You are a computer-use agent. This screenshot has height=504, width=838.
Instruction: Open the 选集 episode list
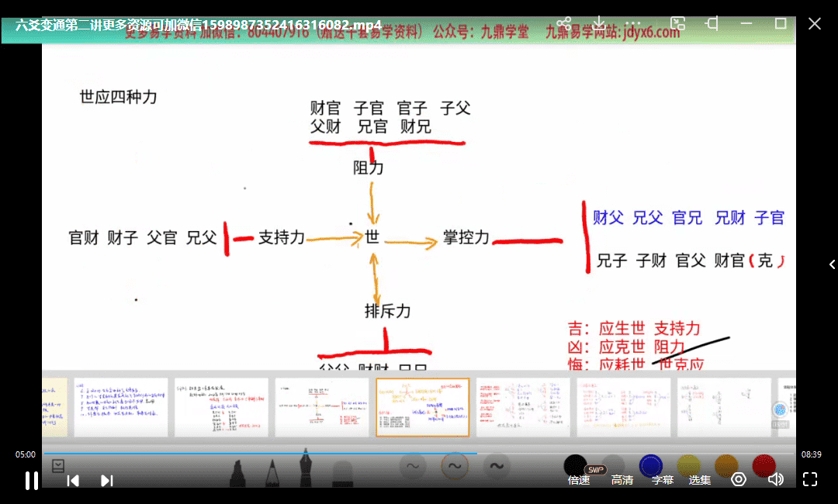click(x=700, y=480)
